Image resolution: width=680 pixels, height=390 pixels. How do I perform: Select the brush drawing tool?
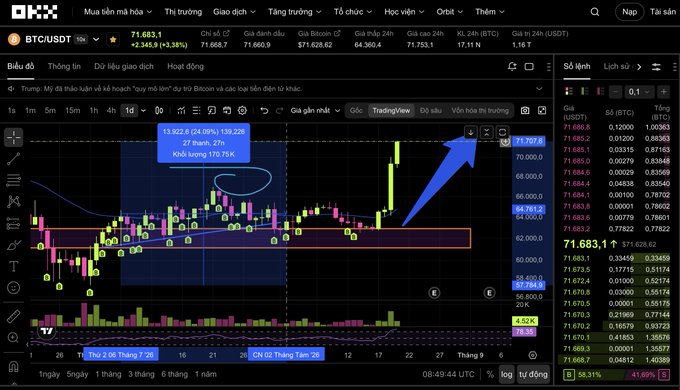(13, 245)
